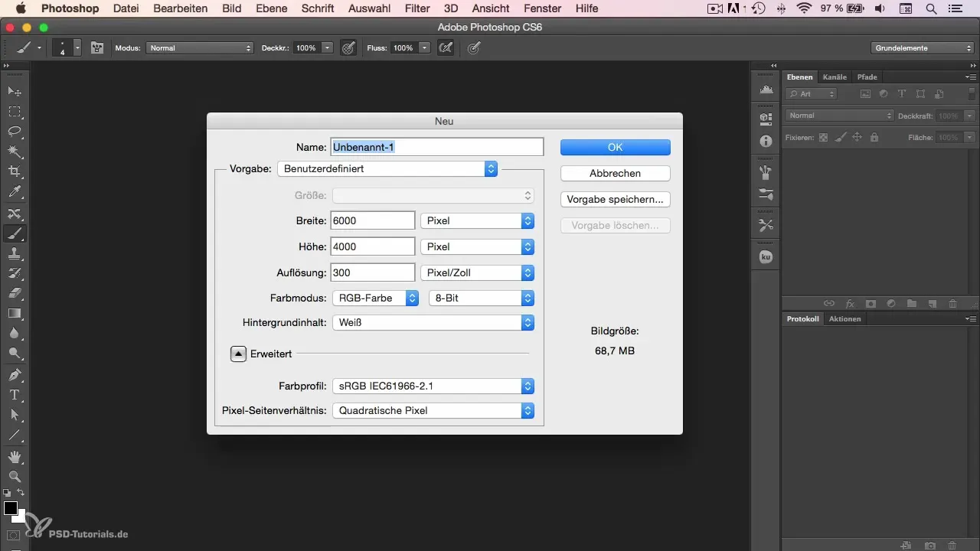Toggle lock all
Screen dimensions: 980x551
[874, 138]
